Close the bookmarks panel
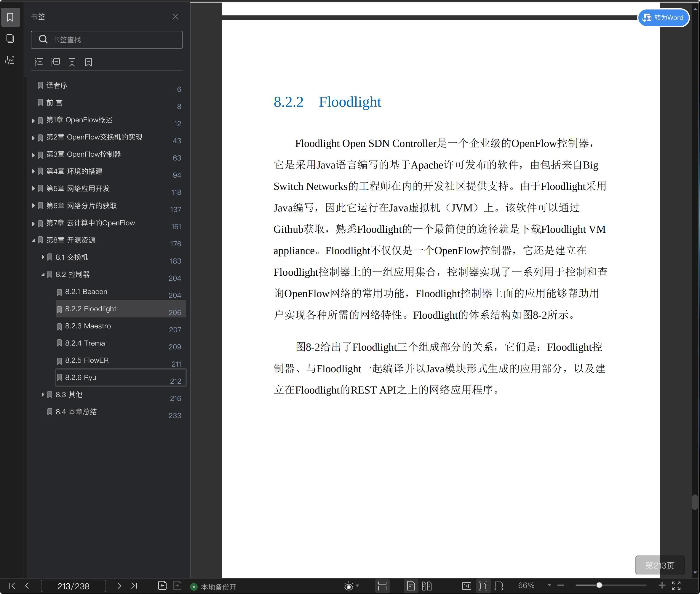 tap(175, 17)
